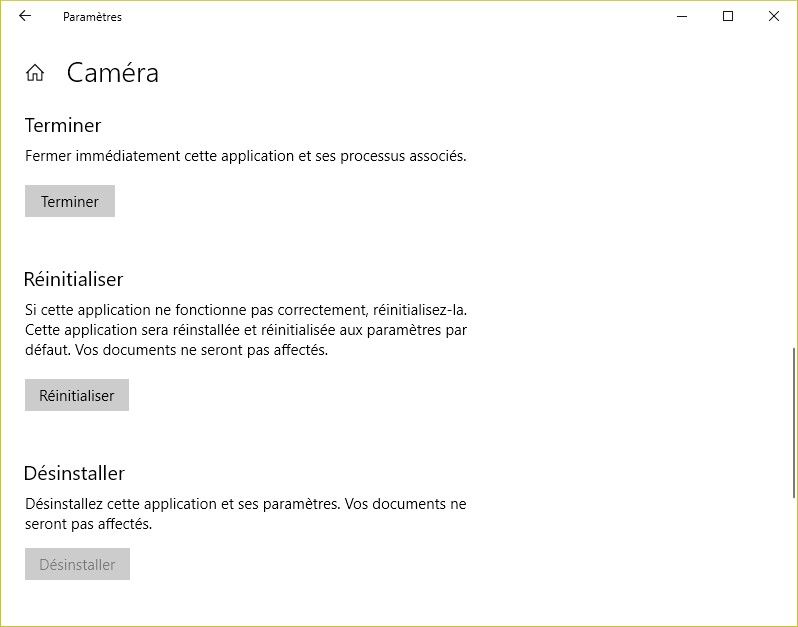This screenshot has height=627, width=798.
Task: Click the Caméra page title
Action: click(x=113, y=73)
